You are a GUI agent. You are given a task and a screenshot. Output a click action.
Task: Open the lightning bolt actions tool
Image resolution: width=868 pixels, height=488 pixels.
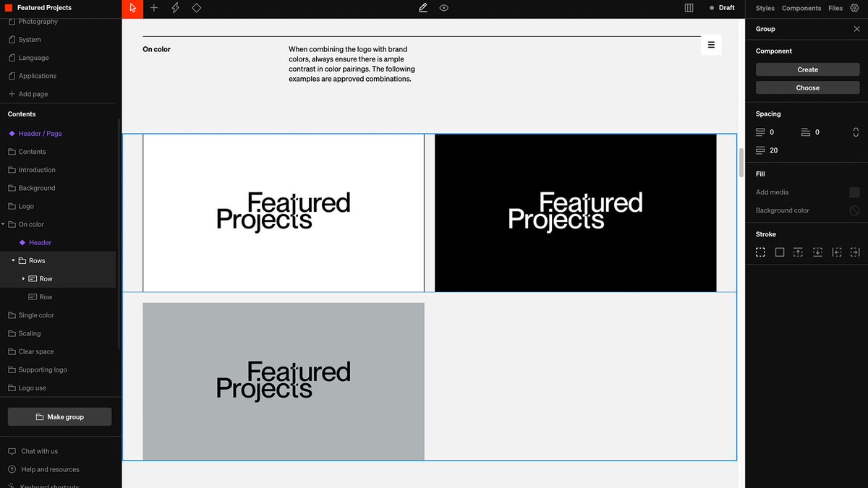click(175, 8)
